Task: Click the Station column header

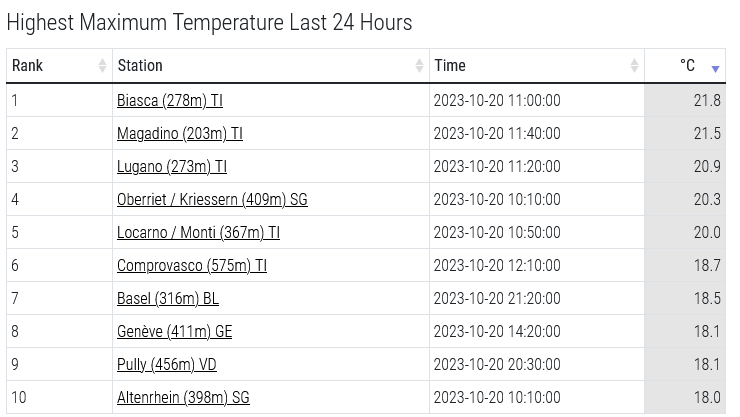Action: [x=271, y=66]
